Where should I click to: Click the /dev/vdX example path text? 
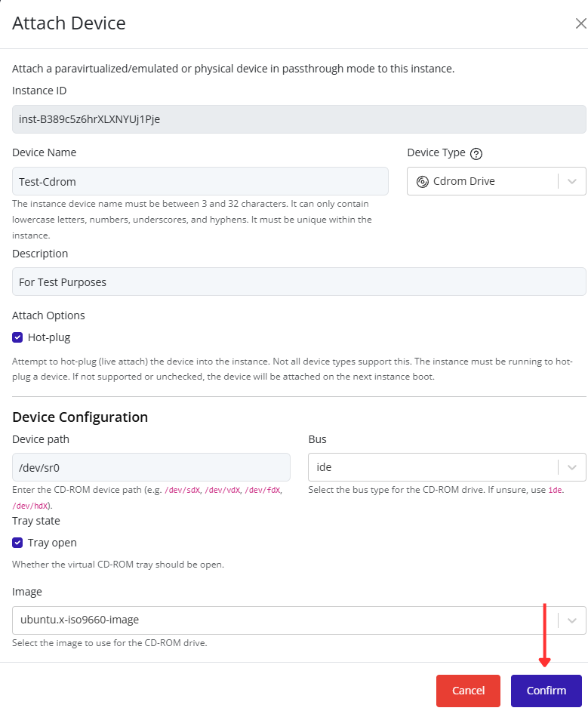pyautogui.click(x=222, y=491)
